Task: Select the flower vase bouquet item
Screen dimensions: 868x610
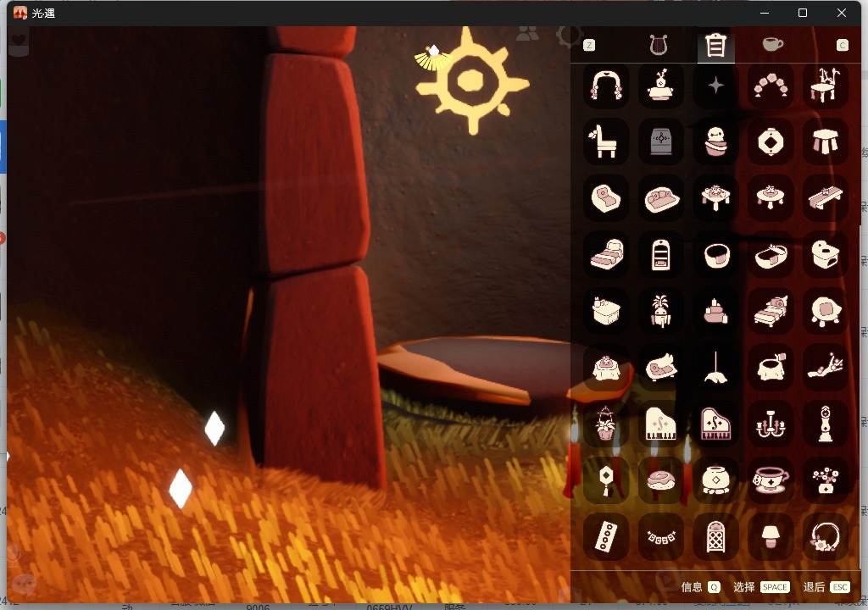Action: click(x=825, y=480)
